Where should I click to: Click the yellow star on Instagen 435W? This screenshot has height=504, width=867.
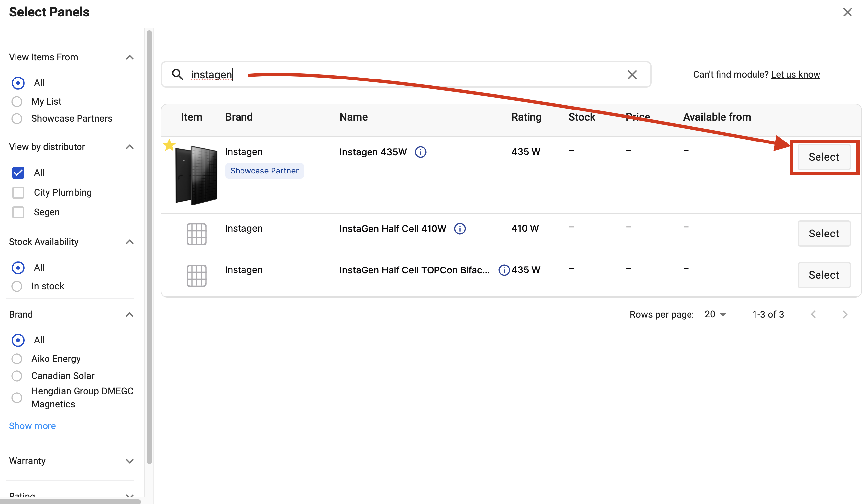tap(169, 145)
